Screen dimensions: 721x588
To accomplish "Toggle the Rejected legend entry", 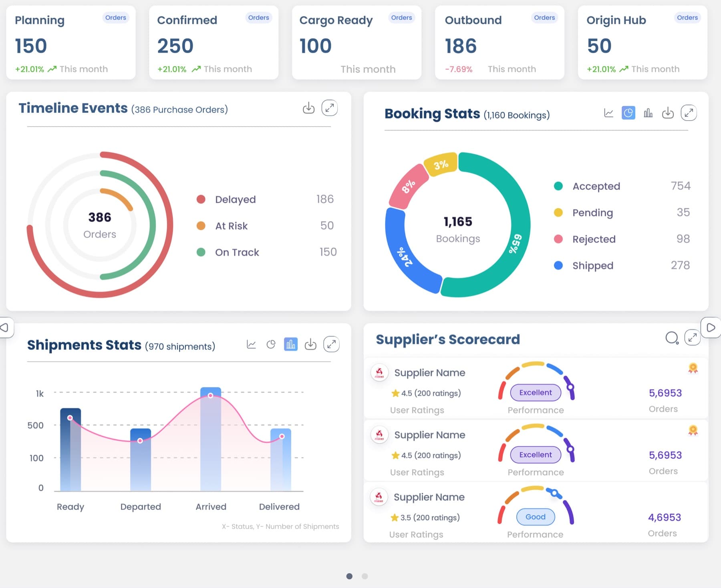I will (x=622, y=239).
